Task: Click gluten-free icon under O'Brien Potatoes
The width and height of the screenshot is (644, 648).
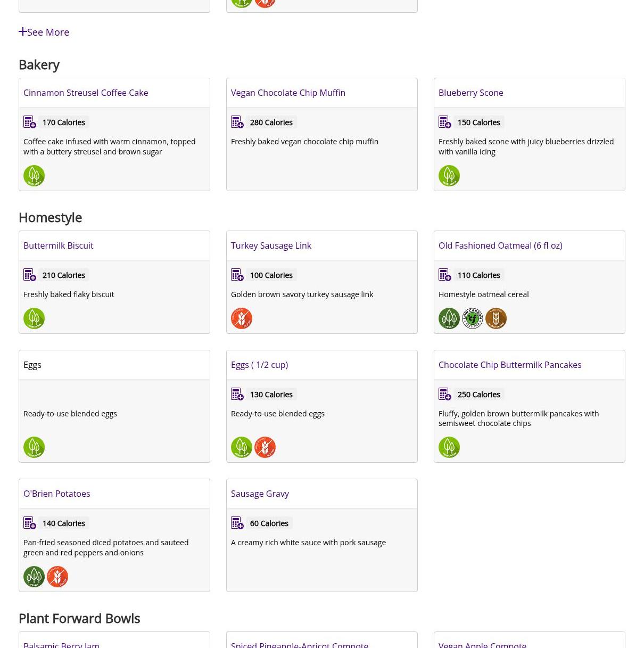Action: 57,577
